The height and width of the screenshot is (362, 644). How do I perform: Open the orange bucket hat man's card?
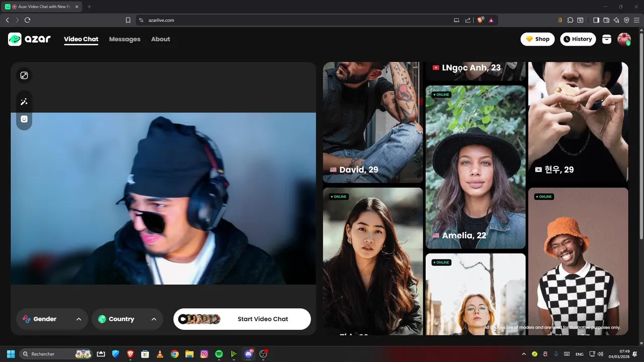(578, 261)
